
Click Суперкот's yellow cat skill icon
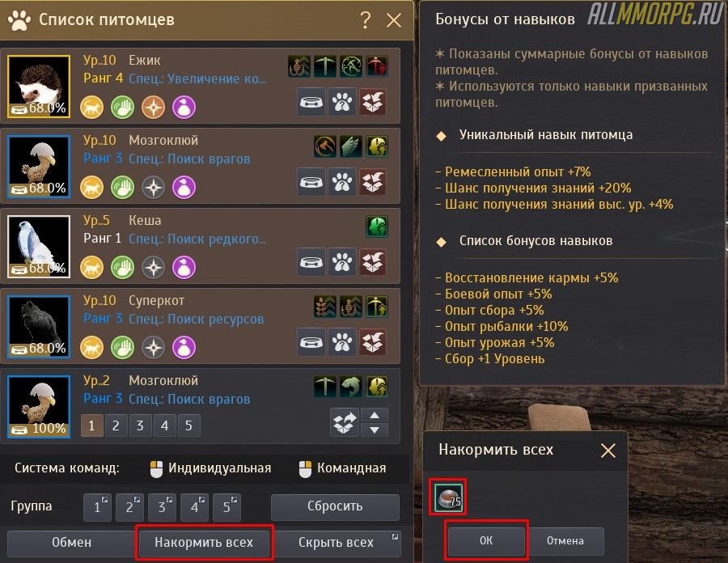click(92, 348)
